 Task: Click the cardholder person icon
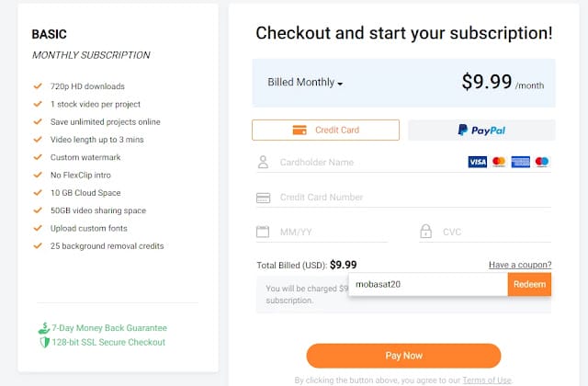pos(263,163)
